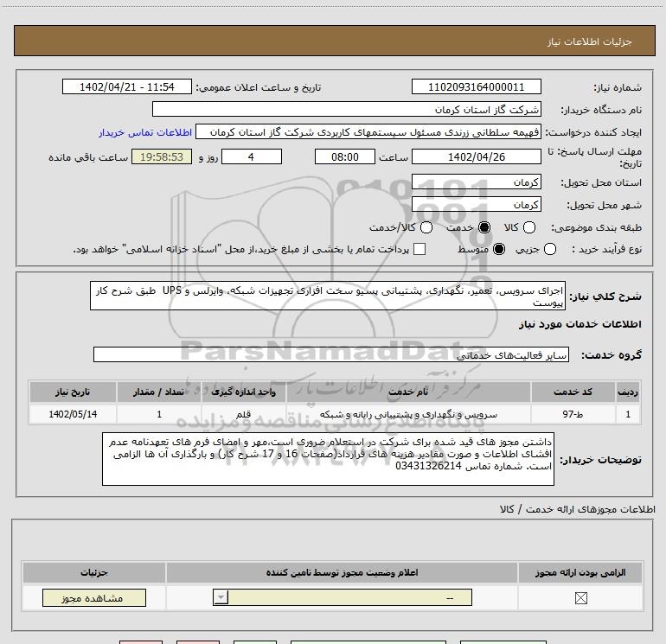The image size is (666, 644).
Task: Select the کالا/خدمت category radio button
Action: 426,227
